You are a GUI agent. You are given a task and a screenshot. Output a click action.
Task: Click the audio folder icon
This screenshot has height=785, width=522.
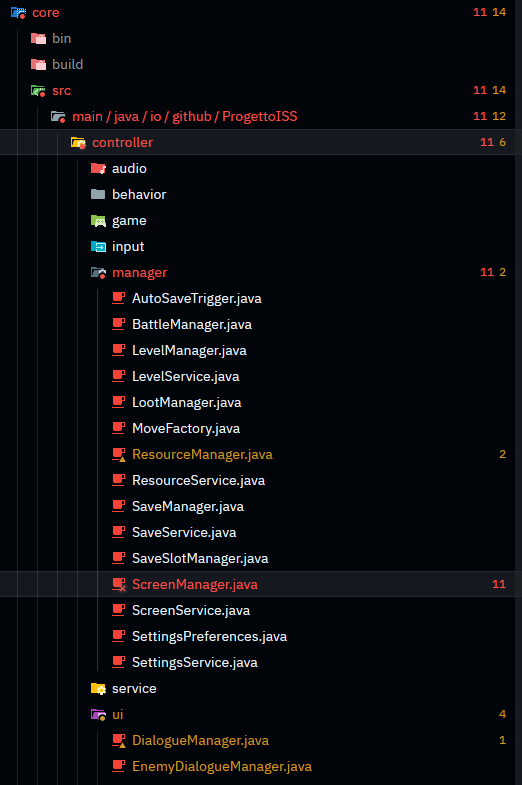pyautogui.click(x=99, y=169)
